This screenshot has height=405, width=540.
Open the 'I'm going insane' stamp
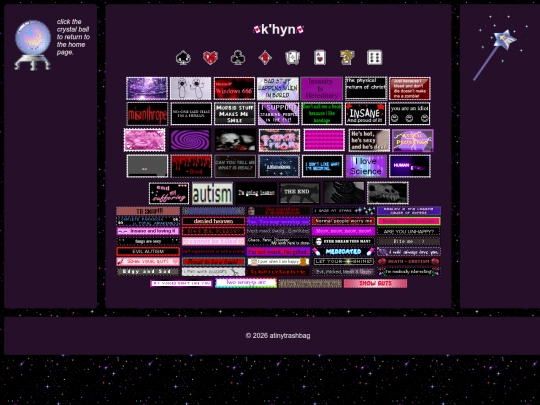coord(256,193)
